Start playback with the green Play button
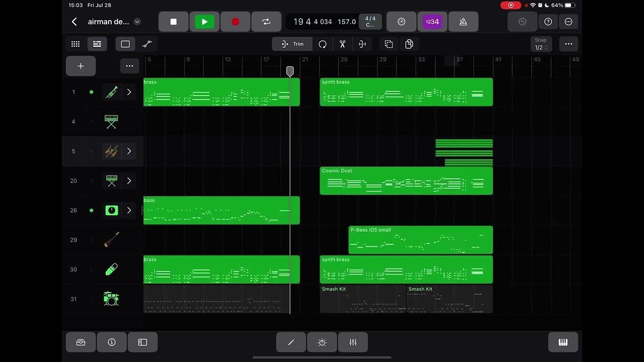 (x=204, y=22)
